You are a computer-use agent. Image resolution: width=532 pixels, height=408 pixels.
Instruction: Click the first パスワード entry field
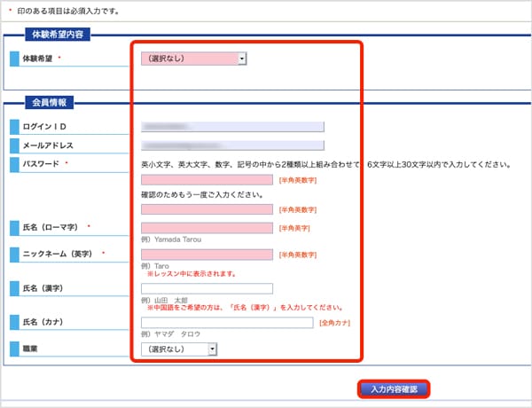click(207, 180)
